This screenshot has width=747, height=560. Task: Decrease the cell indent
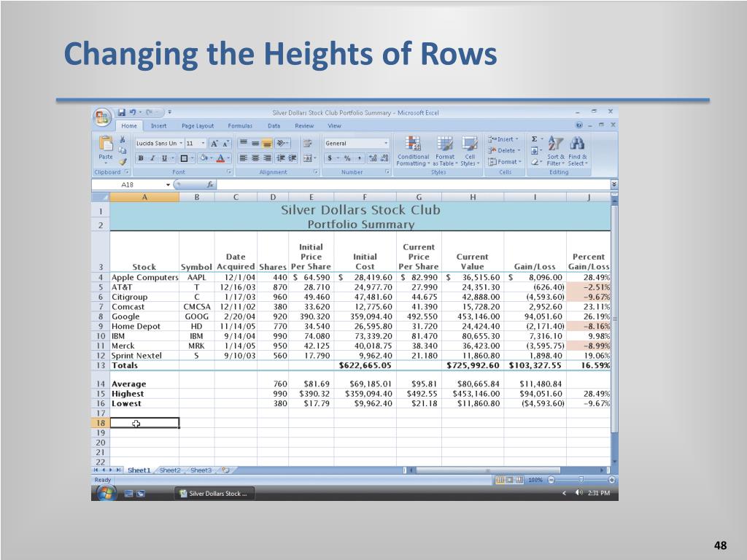(x=280, y=158)
